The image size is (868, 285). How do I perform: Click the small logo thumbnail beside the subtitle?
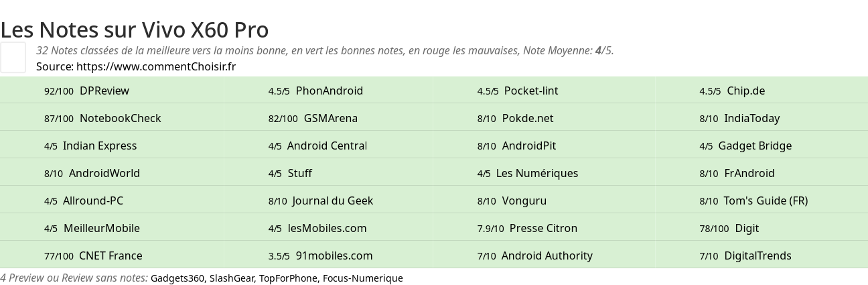click(x=13, y=57)
